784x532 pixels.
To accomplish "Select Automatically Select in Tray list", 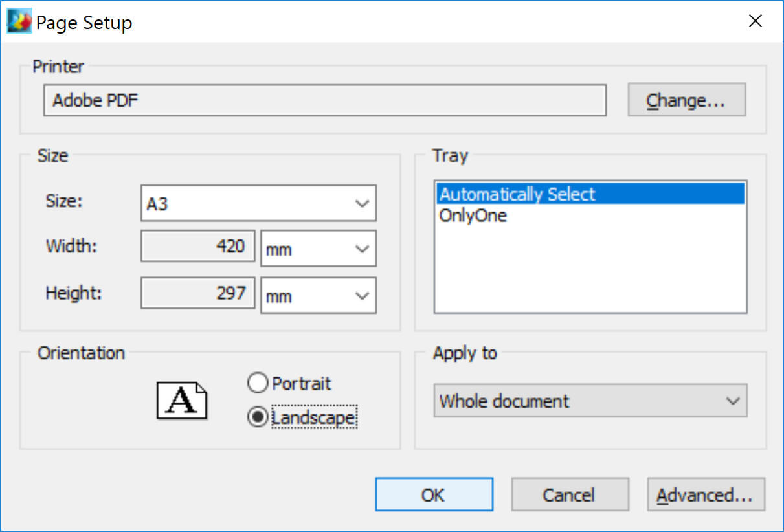I will point(518,194).
